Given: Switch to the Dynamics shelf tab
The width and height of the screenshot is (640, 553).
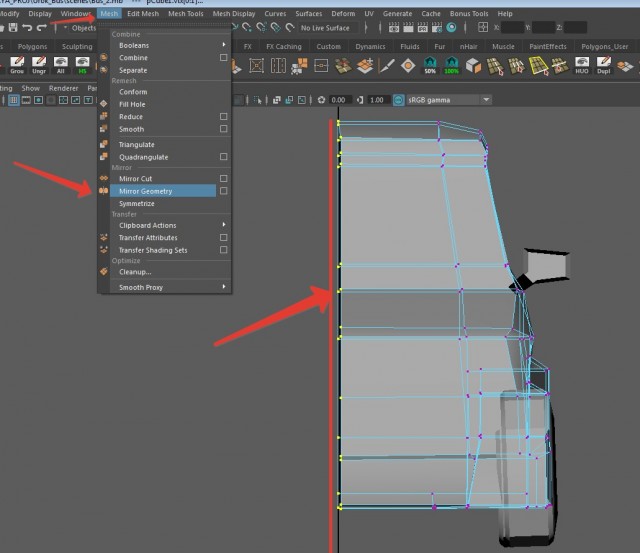Looking at the screenshot, I should pyautogui.click(x=370, y=46).
